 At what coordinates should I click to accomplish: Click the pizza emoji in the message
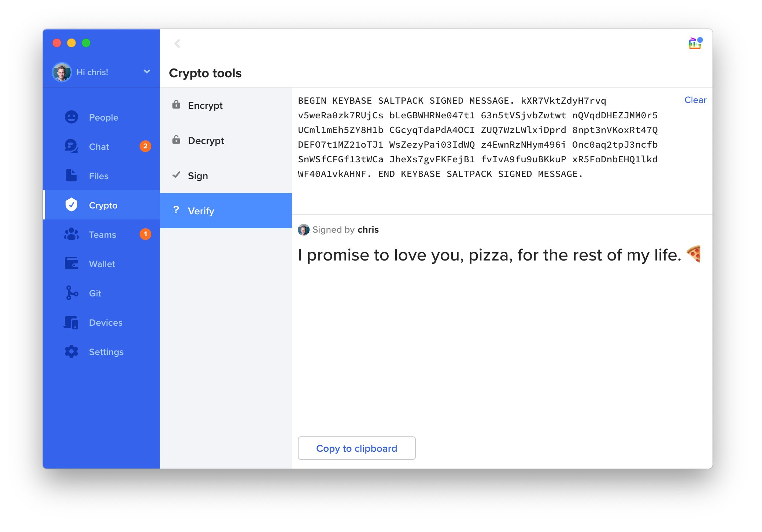click(693, 254)
